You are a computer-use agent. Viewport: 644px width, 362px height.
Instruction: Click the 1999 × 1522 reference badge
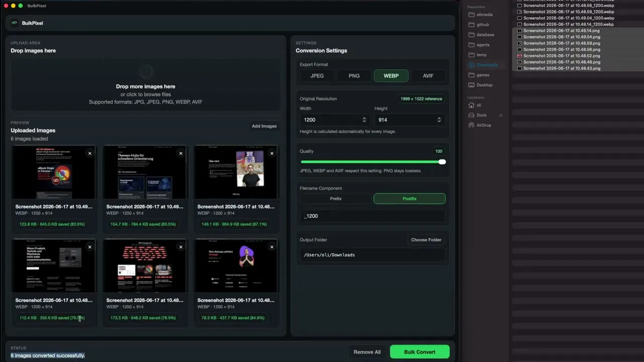point(421,99)
